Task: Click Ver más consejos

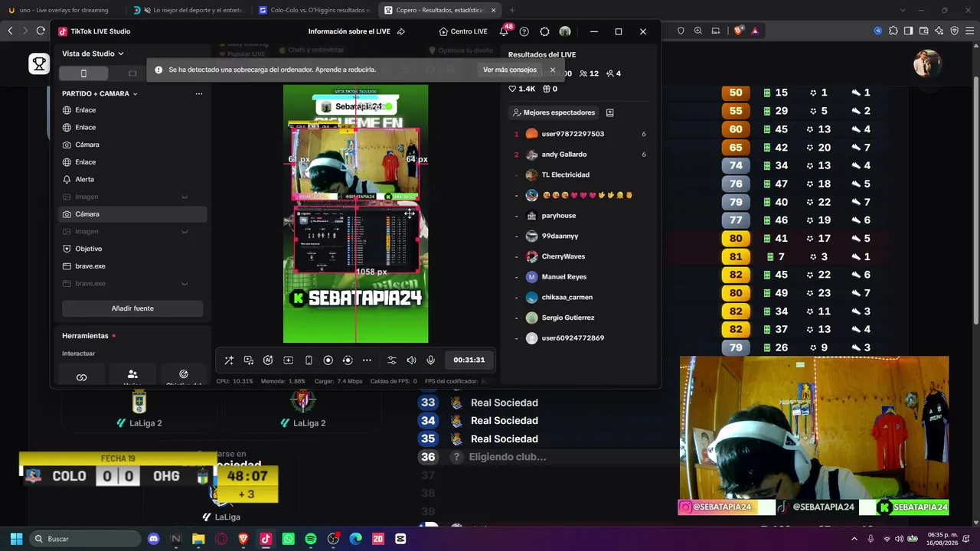Action: click(x=510, y=70)
